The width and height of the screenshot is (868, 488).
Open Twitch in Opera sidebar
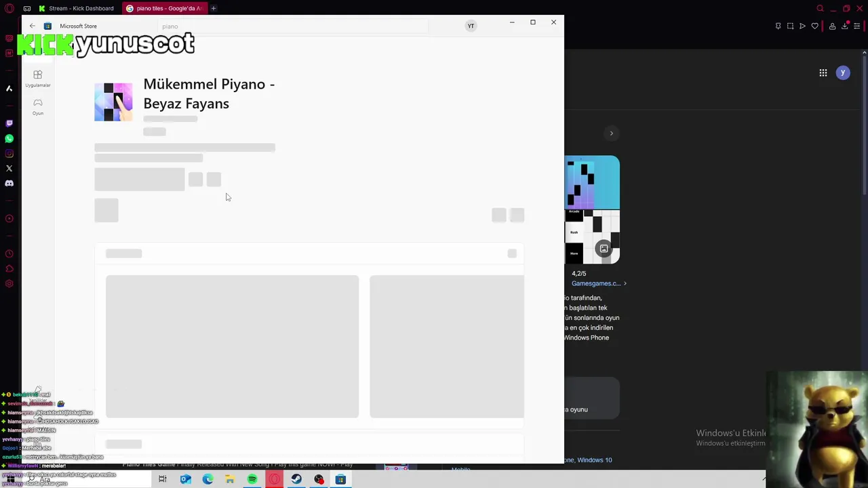click(9, 123)
